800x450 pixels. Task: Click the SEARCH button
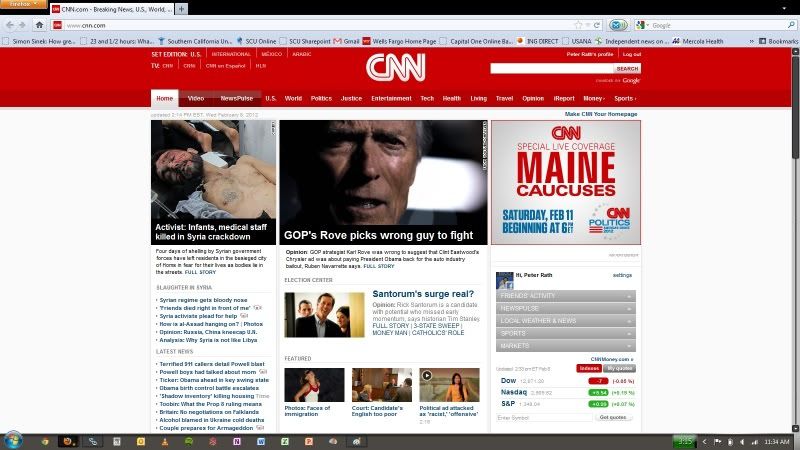coord(627,68)
